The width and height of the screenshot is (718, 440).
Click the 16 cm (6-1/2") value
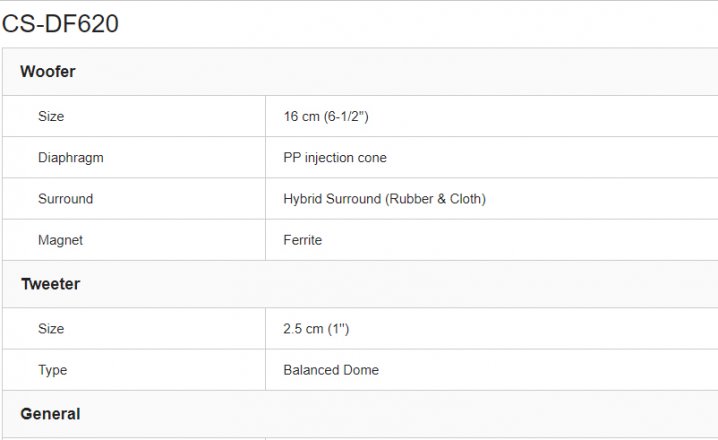coord(326,116)
